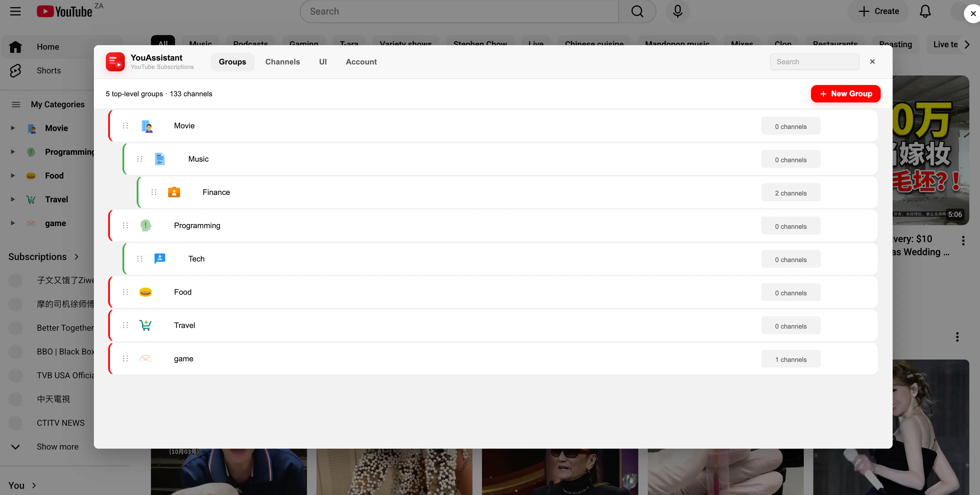
Task: Select Programming group name text
Action: coord(197,226)
